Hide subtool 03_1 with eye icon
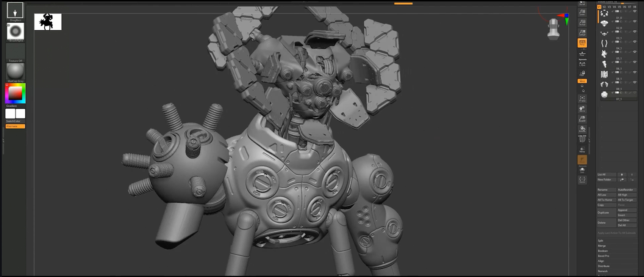 (x=635, y=32)
